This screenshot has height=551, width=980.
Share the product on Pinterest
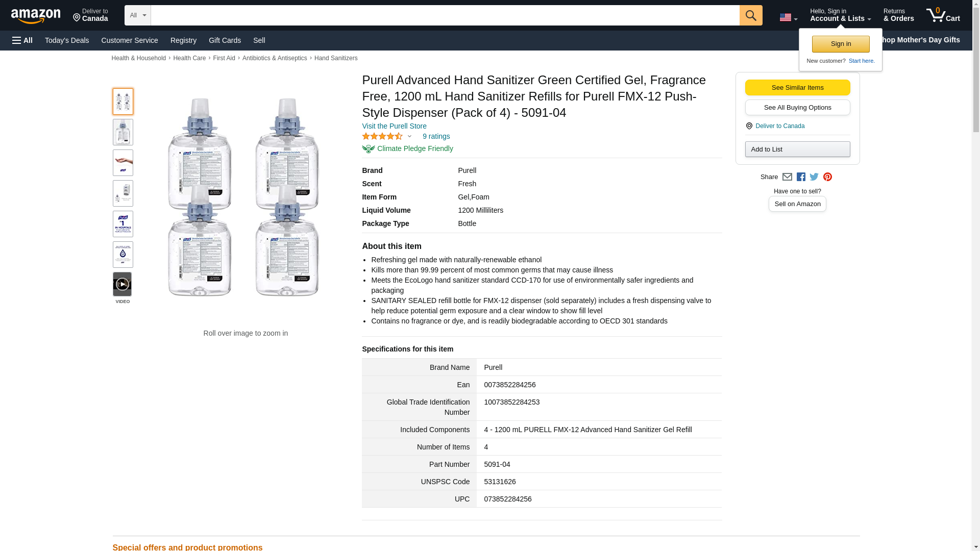click(827, 177)
